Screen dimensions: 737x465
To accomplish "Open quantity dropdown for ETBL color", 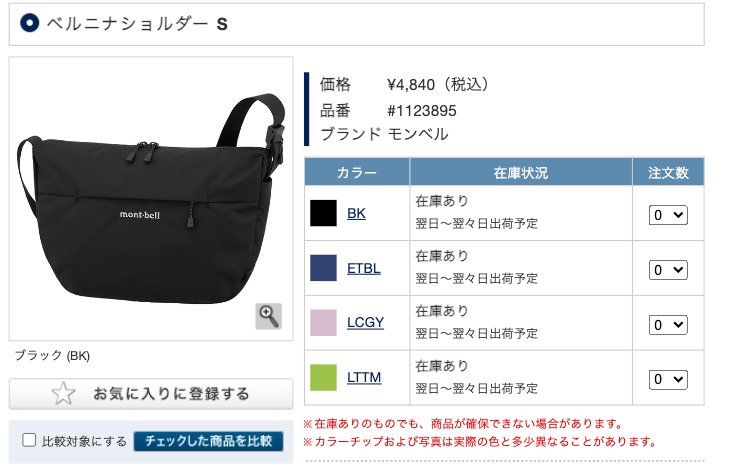I will tap(668, 270).
